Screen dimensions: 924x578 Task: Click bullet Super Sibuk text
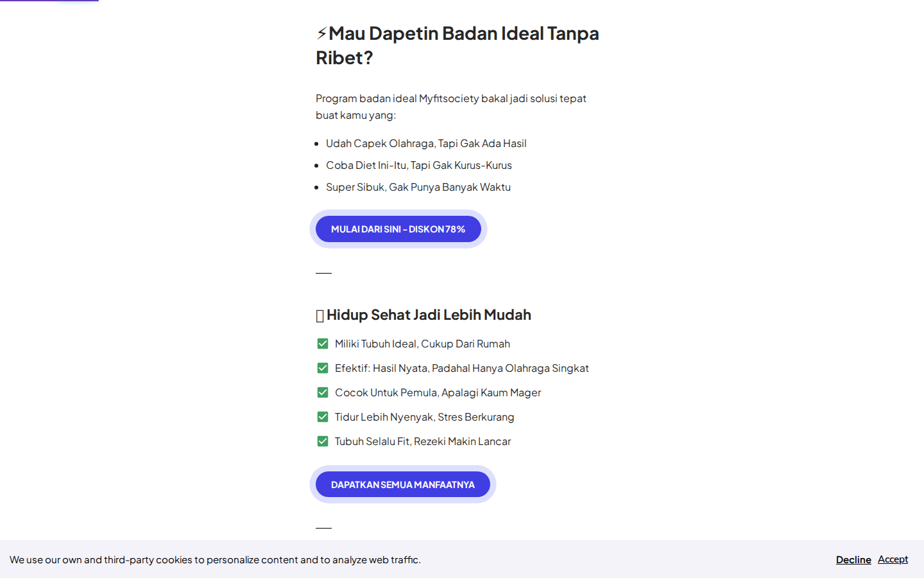pyautogui.click(x=418, y=187)
